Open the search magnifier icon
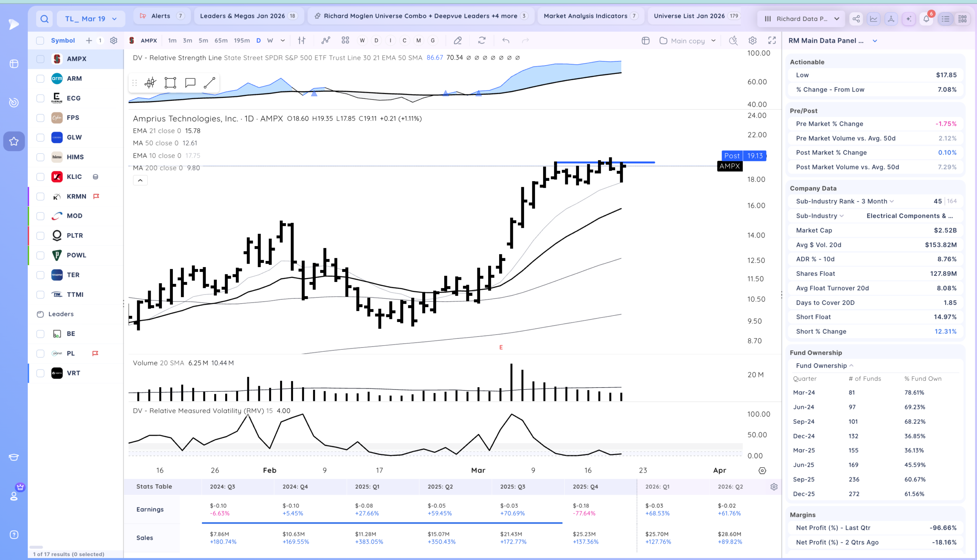The width and height of the screenshot is (977, 560). click(x=45, y=19)
